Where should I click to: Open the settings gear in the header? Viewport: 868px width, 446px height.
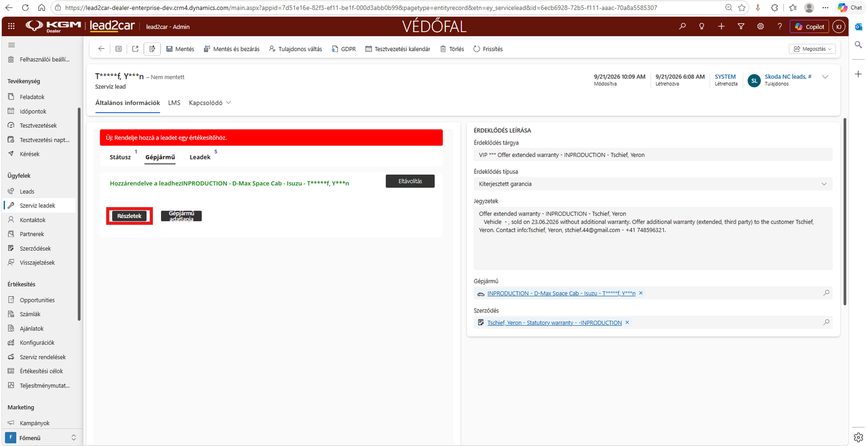[x=761, y=26]
